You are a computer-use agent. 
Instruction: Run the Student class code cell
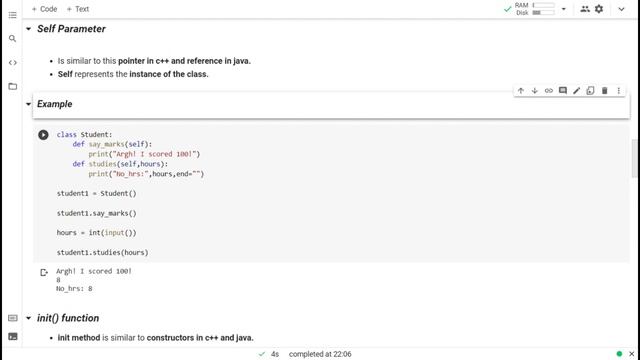click(x=43, y=135)
